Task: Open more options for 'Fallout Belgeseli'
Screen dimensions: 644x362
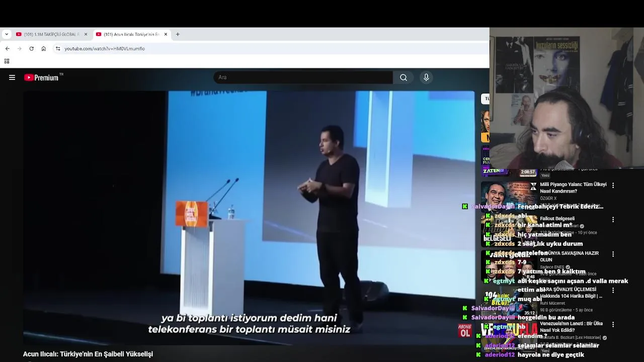Action: (x=613, y=220)
